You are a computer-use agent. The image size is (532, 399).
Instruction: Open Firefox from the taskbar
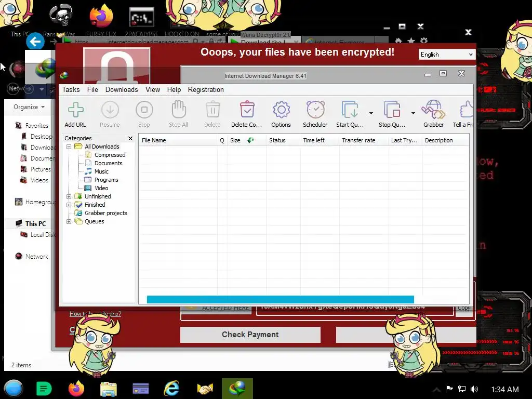pyautogui.click(x=76, y=389)
